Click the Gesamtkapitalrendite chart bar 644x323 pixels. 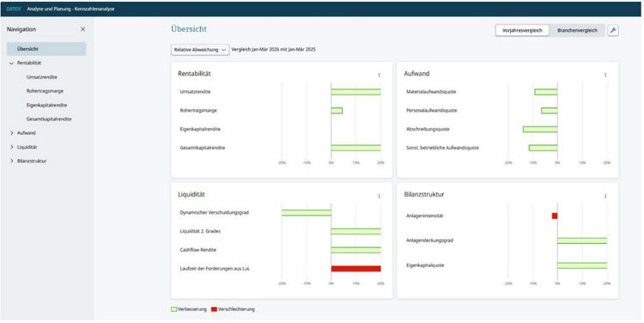[355, 148]
